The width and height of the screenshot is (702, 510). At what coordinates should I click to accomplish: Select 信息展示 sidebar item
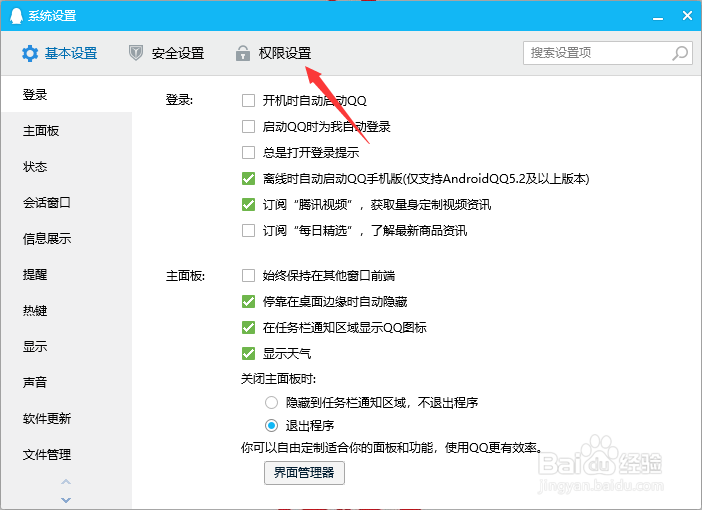[67, 238]
